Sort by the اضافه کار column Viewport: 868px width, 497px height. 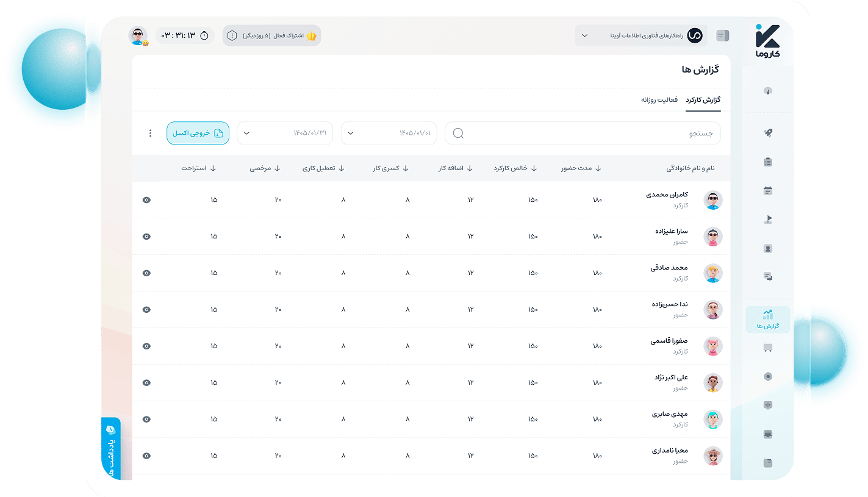[x=456, y=168]
